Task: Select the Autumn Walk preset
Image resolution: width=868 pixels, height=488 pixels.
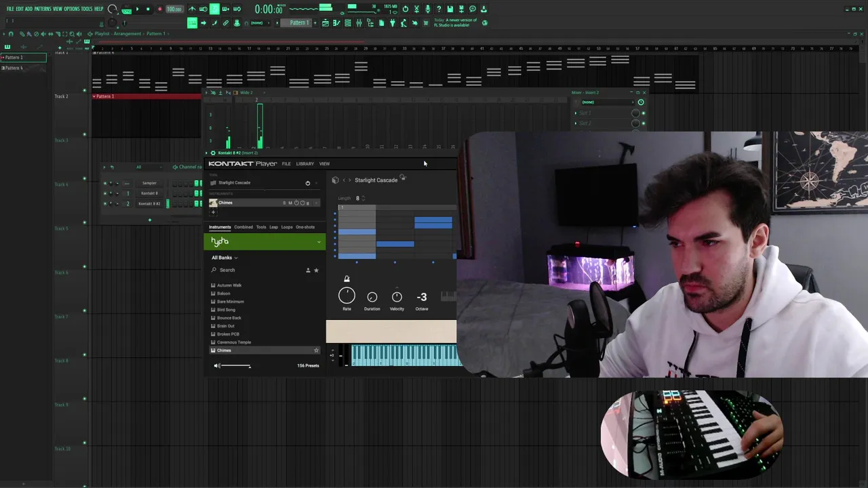Action: pos(229,285)
